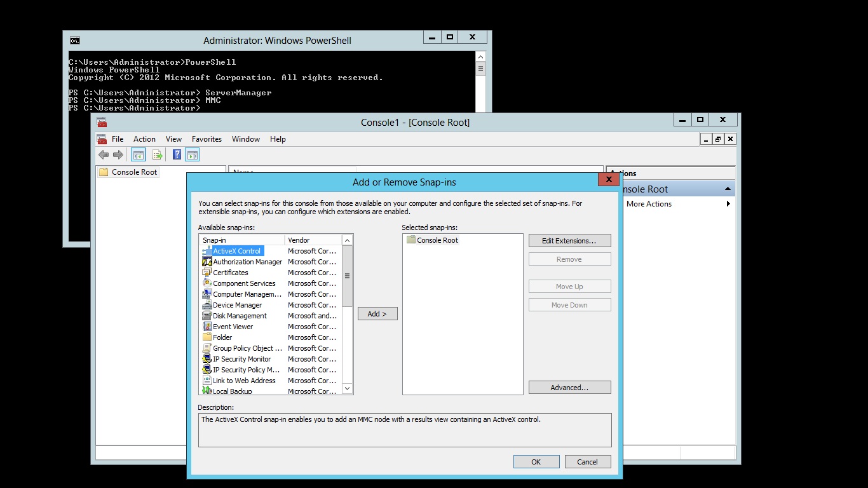Open the Favorites menu
Viewport: 868px width, 488px height.
tap(207, 139)
